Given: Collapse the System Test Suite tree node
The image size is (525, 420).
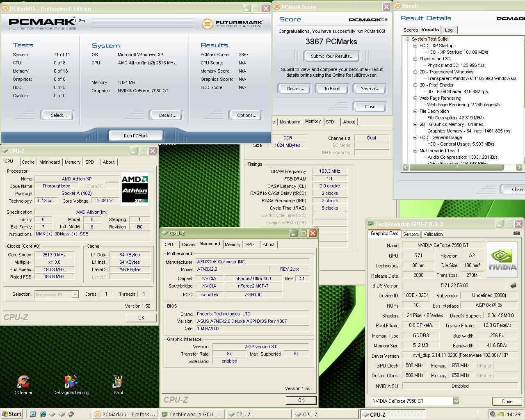Looking at the screenshot, I should (x=407, y=39).
